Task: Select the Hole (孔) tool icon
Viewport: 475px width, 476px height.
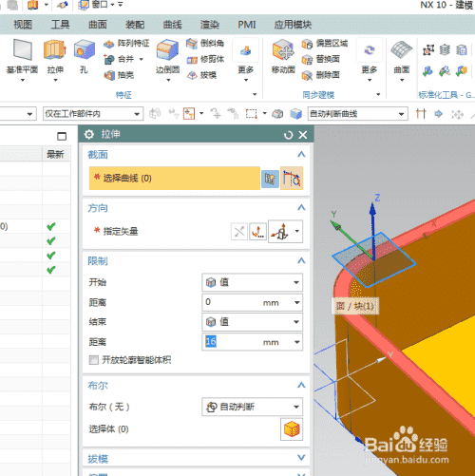Action: (x=85, y=49)
